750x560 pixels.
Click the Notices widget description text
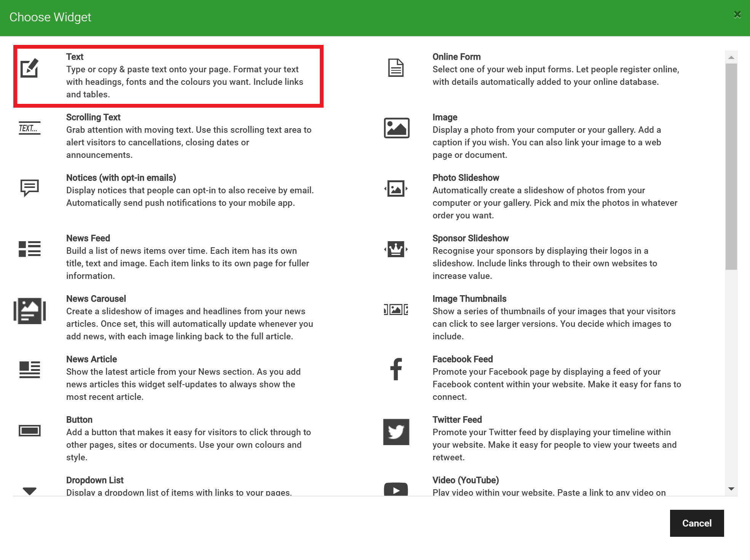(x=190, y=197)
